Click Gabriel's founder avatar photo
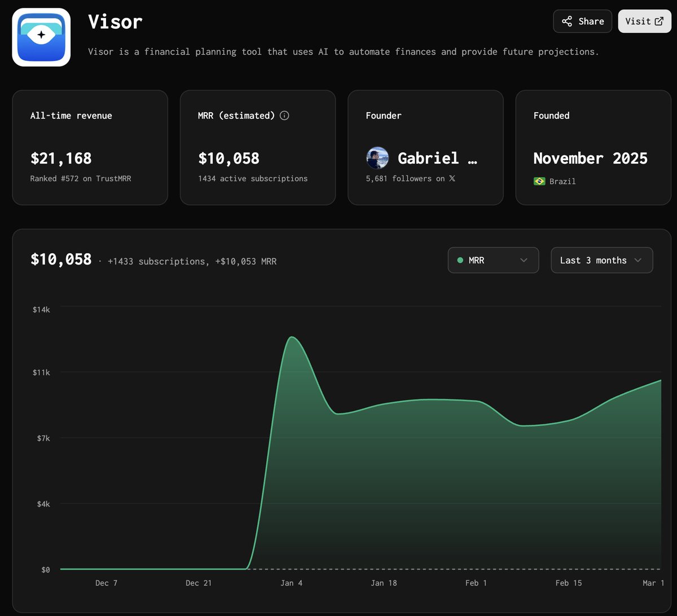The width and height of the screenshot is (677, 616). pos(377,159)
